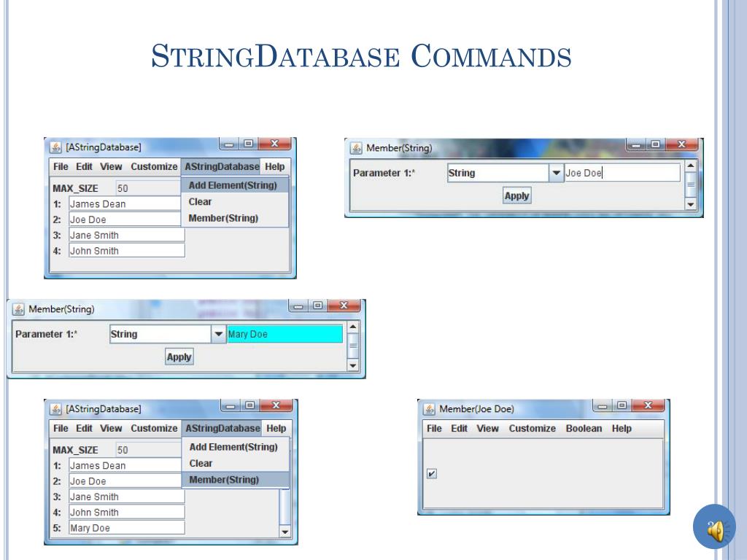Click Java icon of top-right Member(String) window
This screenshot has height=560, width=747.
pos(356,148)
